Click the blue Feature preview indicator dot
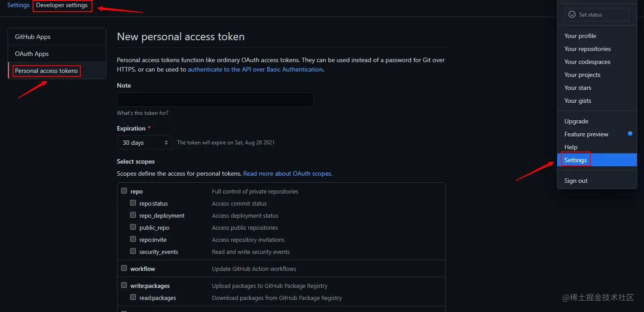644x312 pixels. pyautogui.click(x=630, y=134)
